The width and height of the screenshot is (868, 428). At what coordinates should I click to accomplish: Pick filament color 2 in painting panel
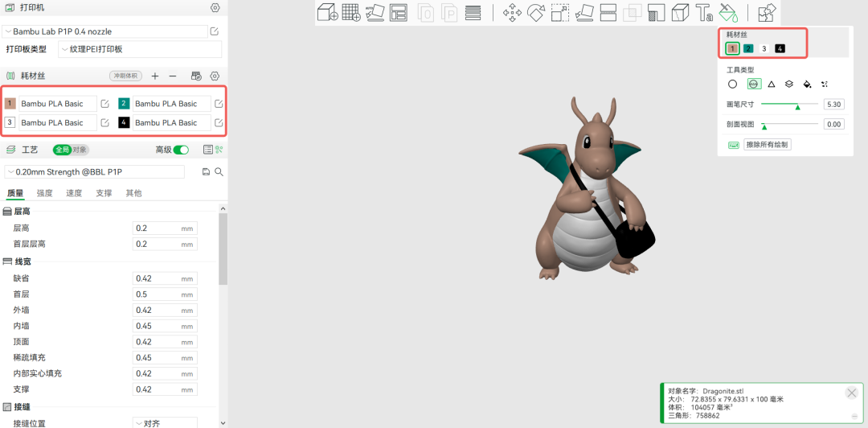(x=748, y=49)
